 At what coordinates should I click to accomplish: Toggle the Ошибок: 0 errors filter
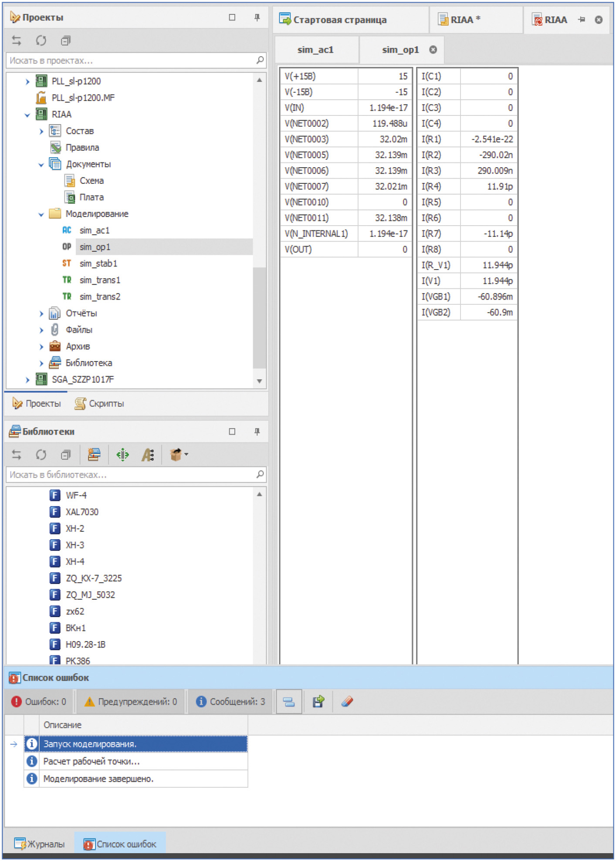(39, 702)
